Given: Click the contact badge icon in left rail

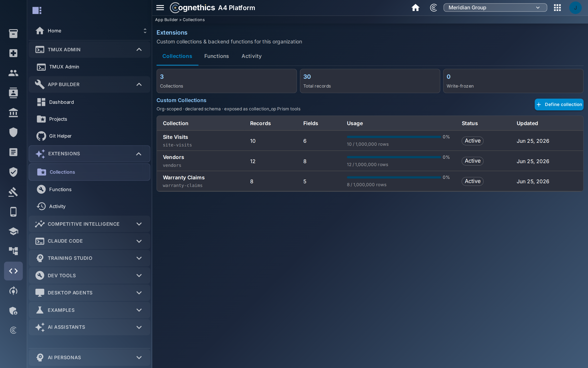Looking at the screenshot, I should point(13,93).
